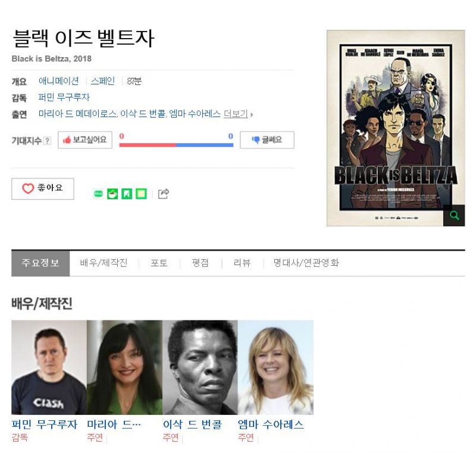Image resolution: width=476 pixels, height=453 pixels.
Task: Go to the 평점 tab
Action: (x=201, y=263)
